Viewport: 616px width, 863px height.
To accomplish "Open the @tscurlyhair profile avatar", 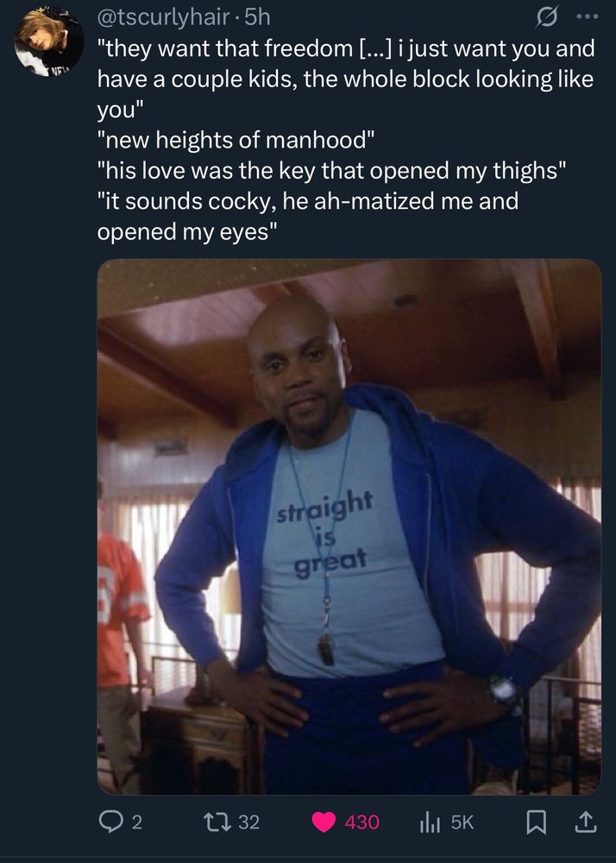I will (x=49, y=41).
